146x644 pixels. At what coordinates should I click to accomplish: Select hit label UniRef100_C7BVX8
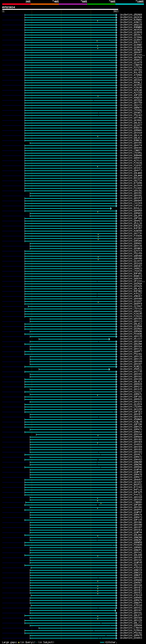[131, 628]
